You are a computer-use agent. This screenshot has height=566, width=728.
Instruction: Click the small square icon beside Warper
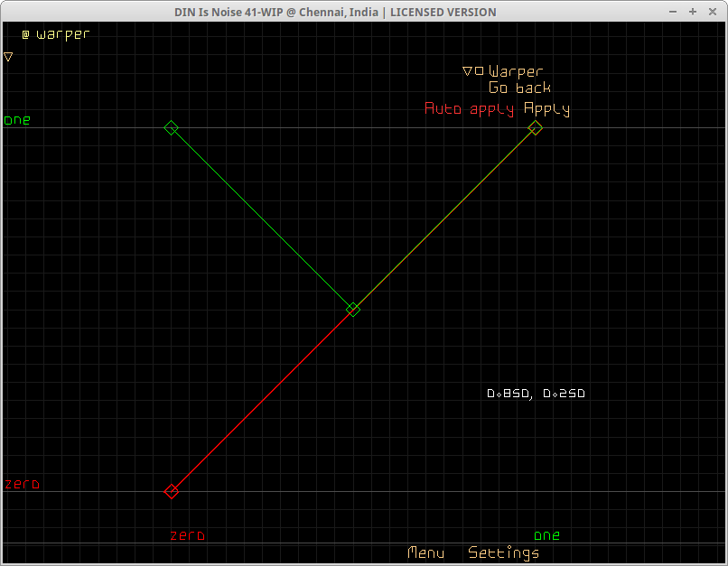pos(479,71)
